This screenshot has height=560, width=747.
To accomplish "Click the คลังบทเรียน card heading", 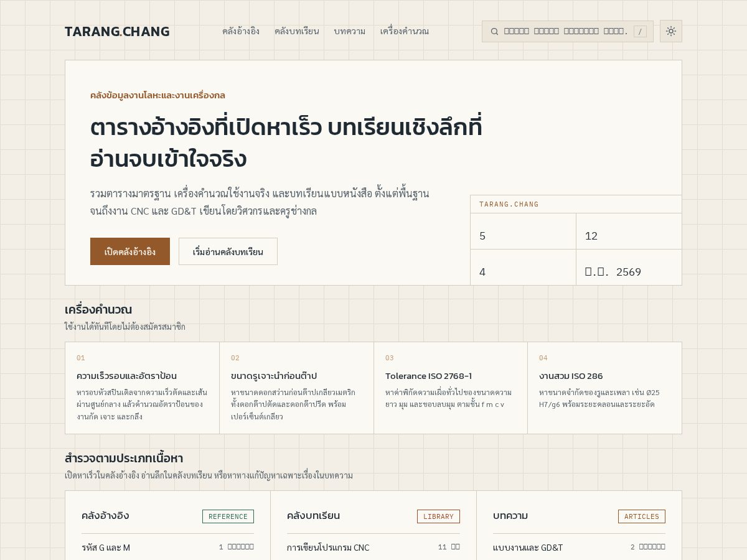I will pyautogui.click(x=314, y=516).
